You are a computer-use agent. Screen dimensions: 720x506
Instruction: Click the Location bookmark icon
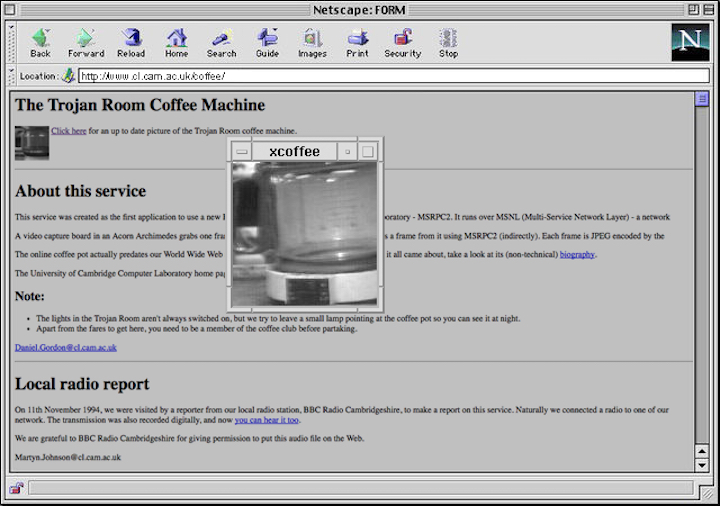click(x=69, y=76)
